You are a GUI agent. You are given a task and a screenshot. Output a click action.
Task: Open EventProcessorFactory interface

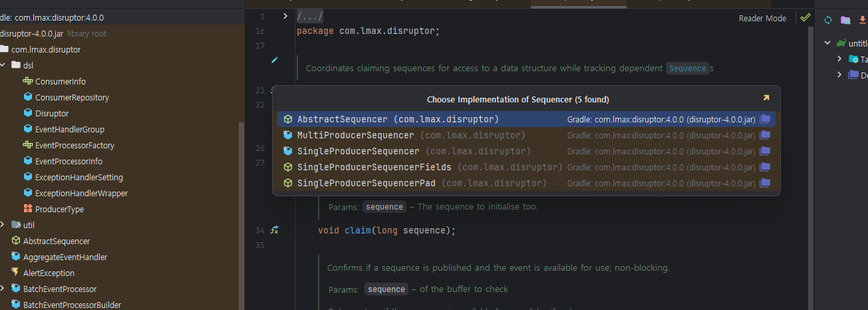click(x=74, y=145)
